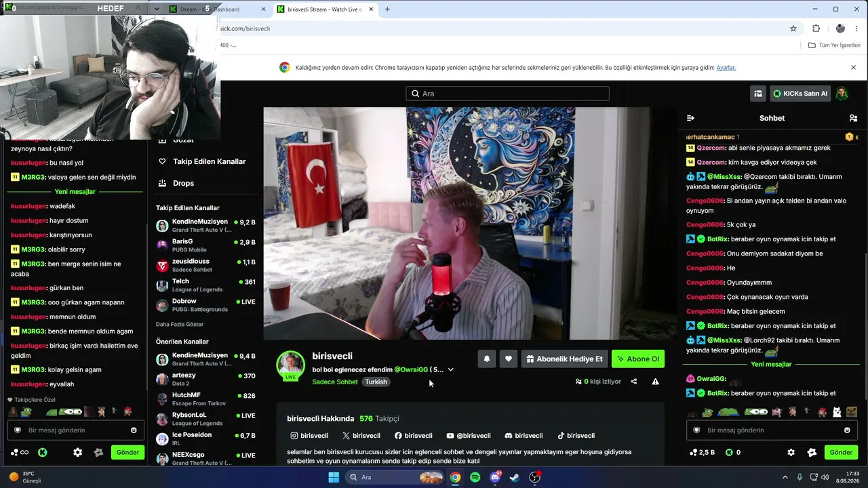Expand 'Daha Fazla Göster' followed channels
Image resolution: width=868 pixels, height=488 pixels.
point(180,325)
